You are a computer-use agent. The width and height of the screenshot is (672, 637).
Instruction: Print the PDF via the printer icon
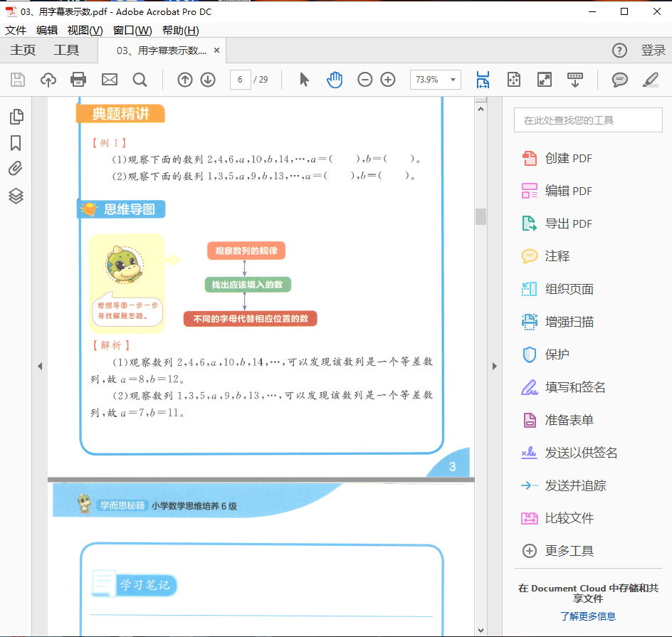click(x=78, y=80)
